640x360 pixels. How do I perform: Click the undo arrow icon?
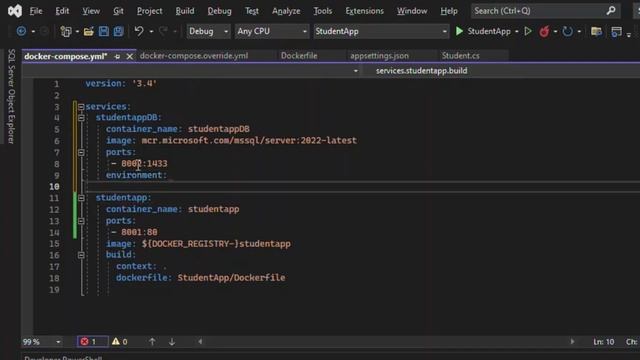click(139, 31)
